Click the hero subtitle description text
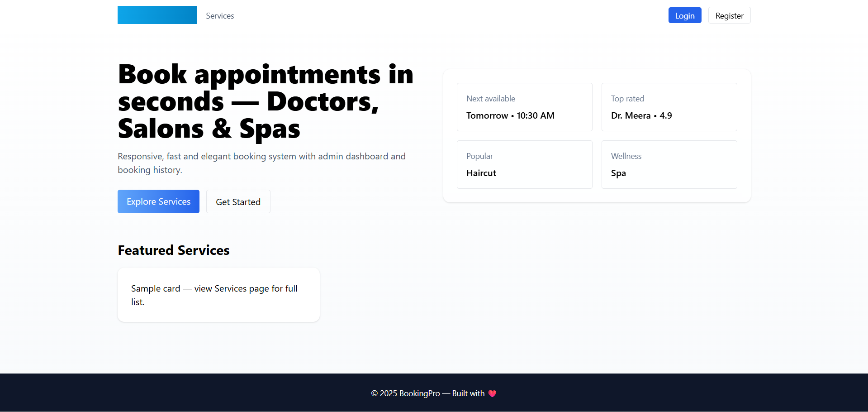Screen dimensions: 868x412 (261, 163)
